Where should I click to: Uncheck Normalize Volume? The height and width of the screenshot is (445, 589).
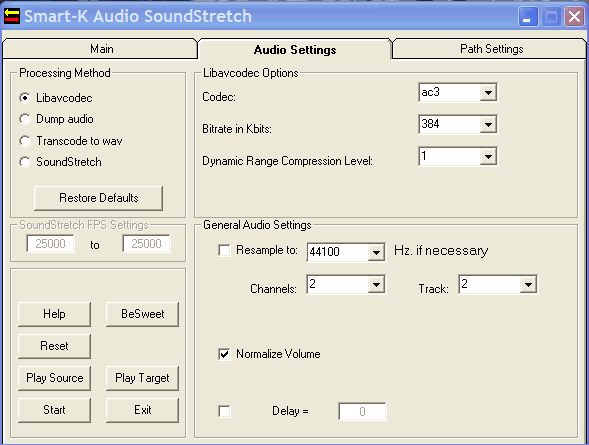tap(224, 354)
